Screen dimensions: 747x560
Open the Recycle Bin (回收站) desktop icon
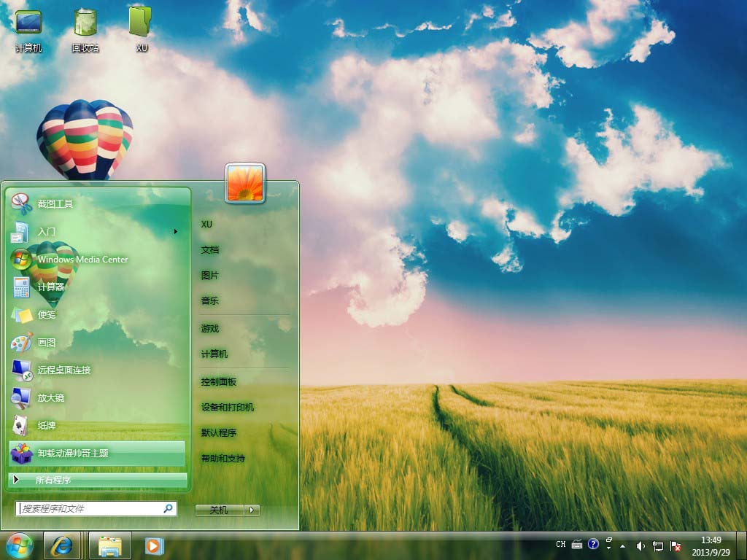tap(85, 29)
